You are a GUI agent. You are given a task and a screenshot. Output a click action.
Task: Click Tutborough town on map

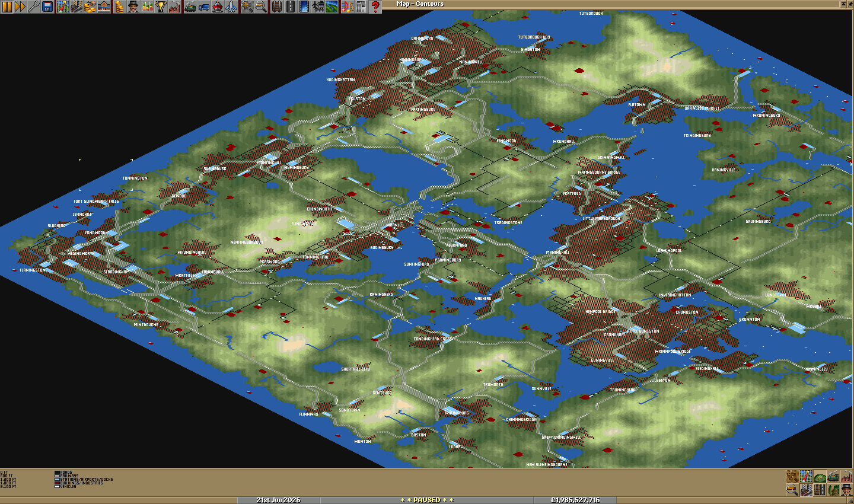[591, 14]
